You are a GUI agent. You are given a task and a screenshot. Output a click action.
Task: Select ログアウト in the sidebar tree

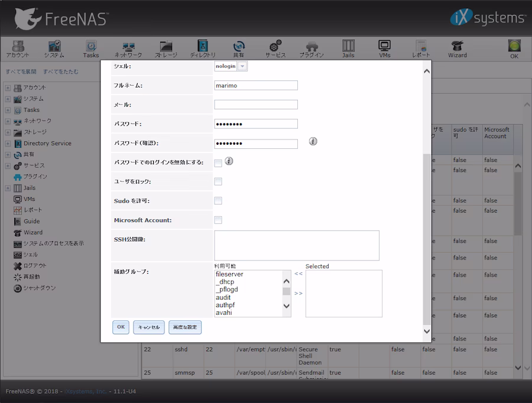[35, 266]
